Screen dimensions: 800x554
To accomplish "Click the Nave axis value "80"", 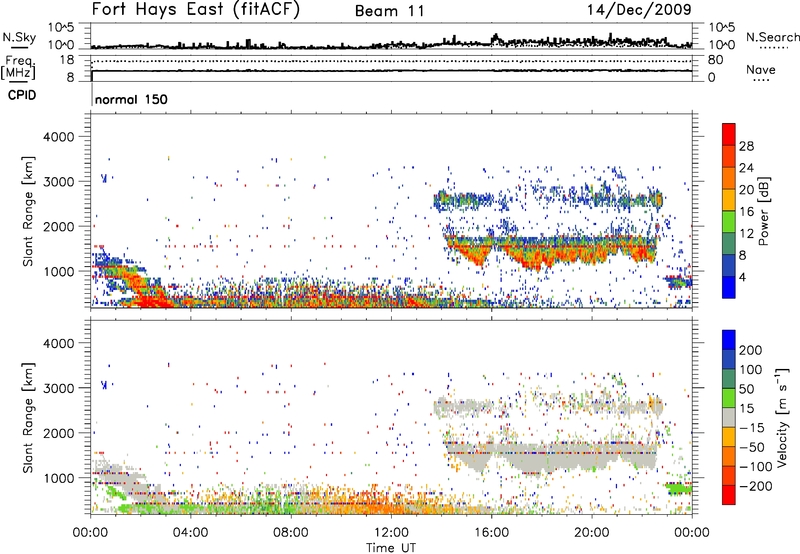I will click(715, 60).
